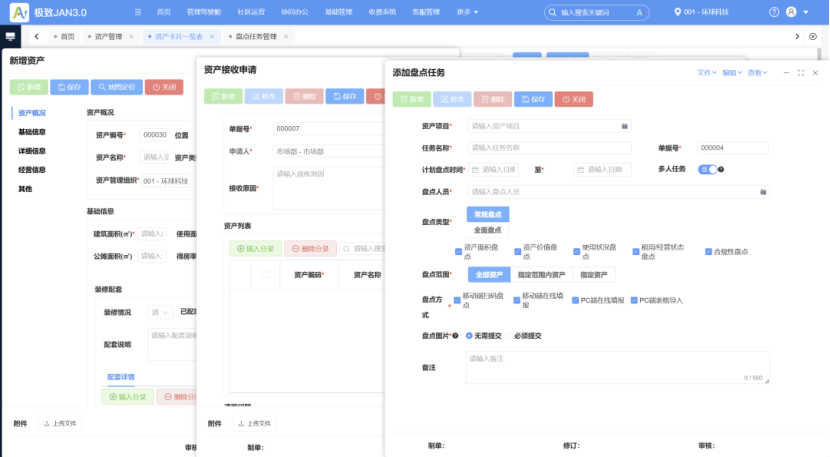Minimize the 添加盘点任务 dialog
The height and width of the screenshot is (457, 830).
point(786,73)
